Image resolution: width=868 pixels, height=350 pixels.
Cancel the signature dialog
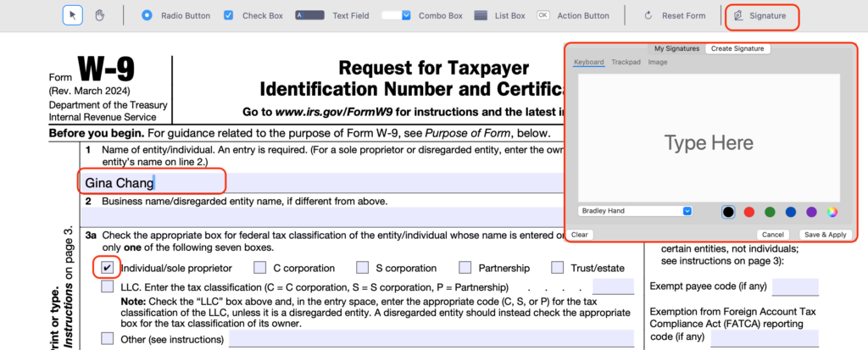coord(772,235)
